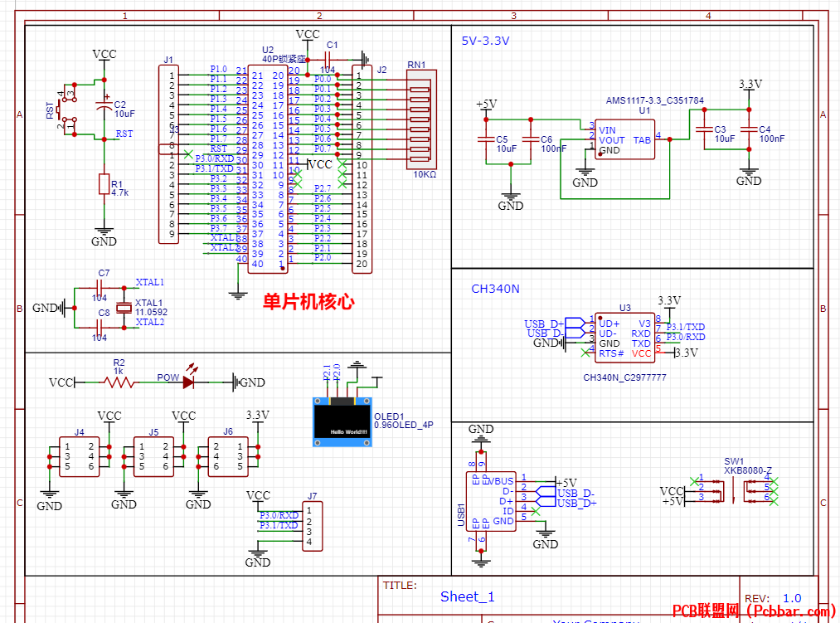Click the J7 four-pin connector symbol
The height and width of the screenshot is (623, 840).
point(313,526)
